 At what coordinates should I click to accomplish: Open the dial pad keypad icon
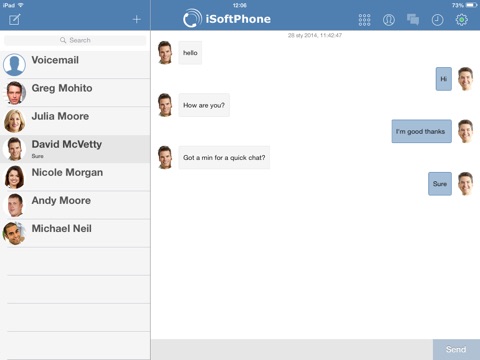click(x=364, y=20)
